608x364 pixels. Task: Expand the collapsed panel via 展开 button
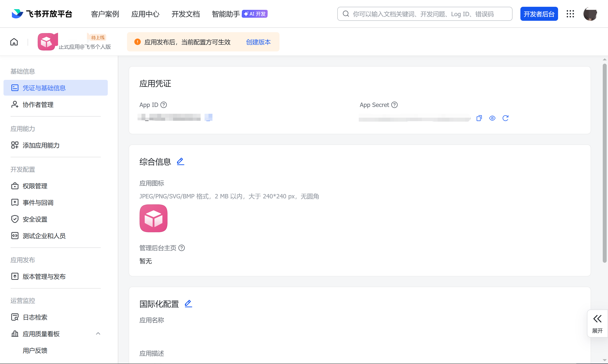pos(597,323)
